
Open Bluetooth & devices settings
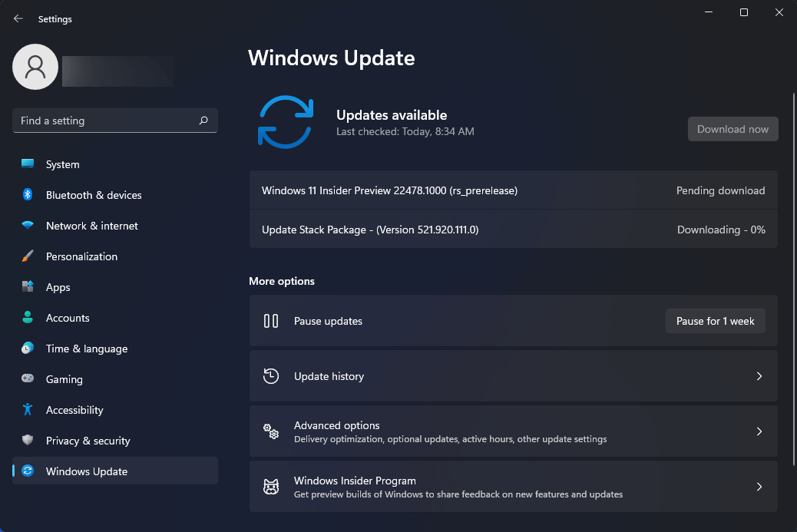point(115,195)
